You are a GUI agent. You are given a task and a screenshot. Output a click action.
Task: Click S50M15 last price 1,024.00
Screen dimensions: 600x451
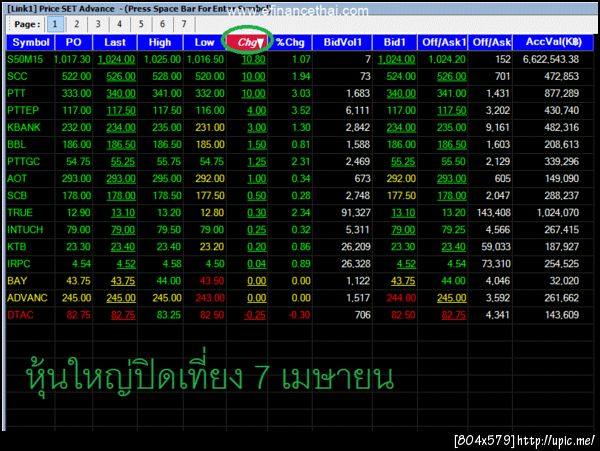(116, 60)
